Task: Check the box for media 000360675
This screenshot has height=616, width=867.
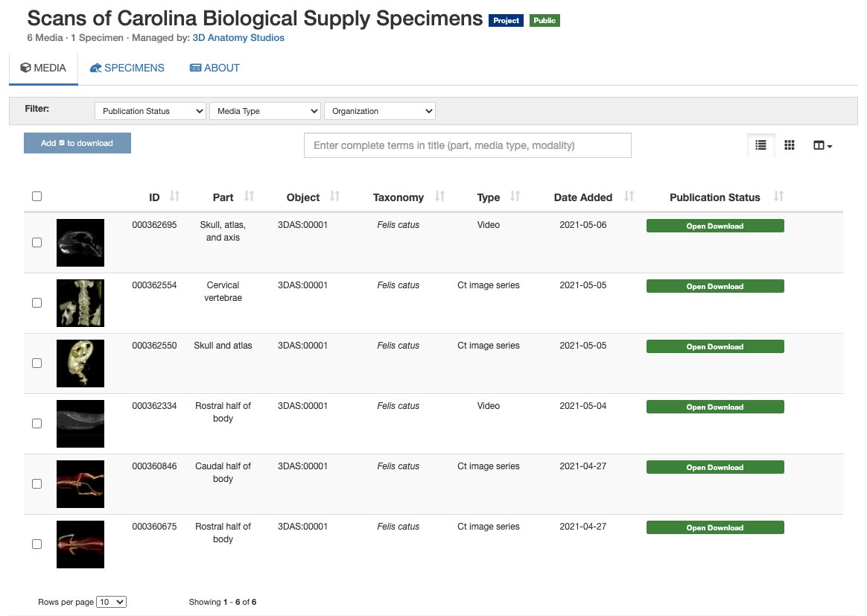Action: [x=37, y=544]
